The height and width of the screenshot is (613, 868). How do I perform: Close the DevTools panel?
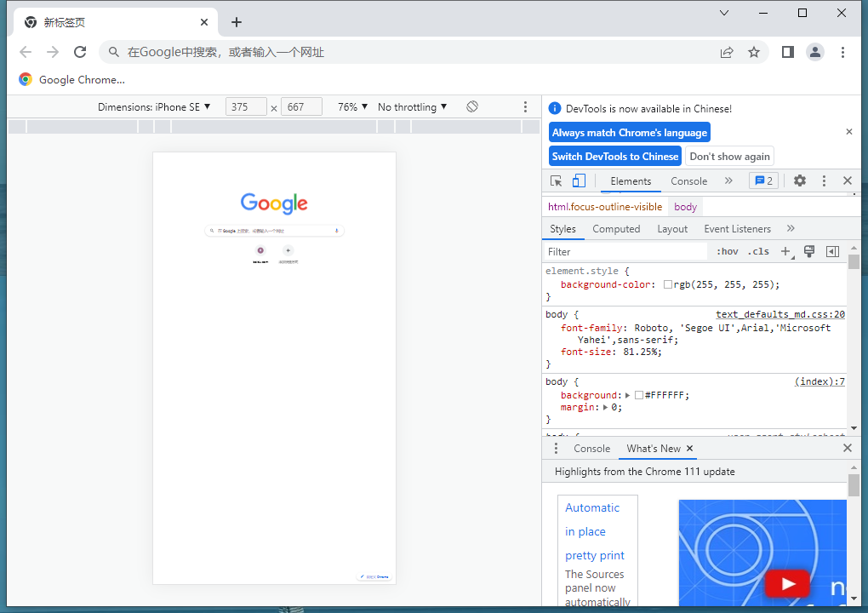848,180
